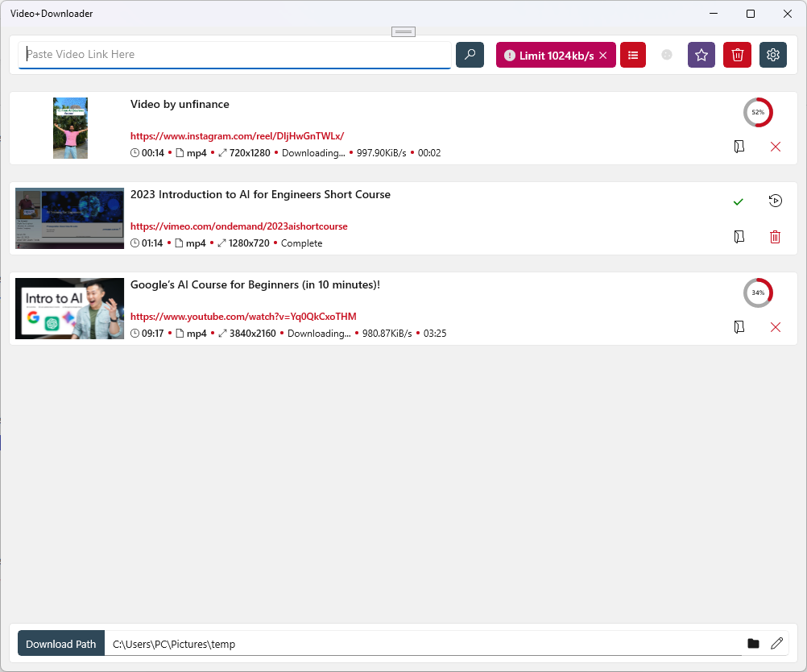Browse for a folder using the folder icon
This screenshot has width=807, height=672.
point(753,643)
